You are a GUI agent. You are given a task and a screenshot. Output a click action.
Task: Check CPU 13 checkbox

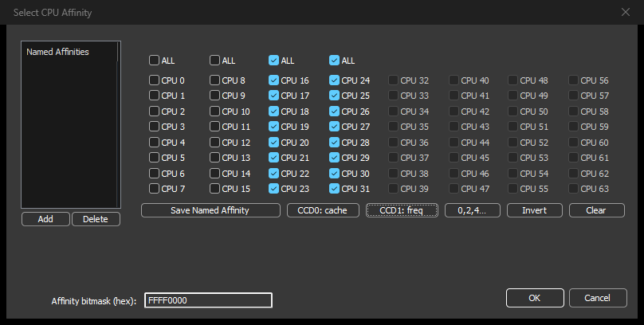click(x=214, y=158)
